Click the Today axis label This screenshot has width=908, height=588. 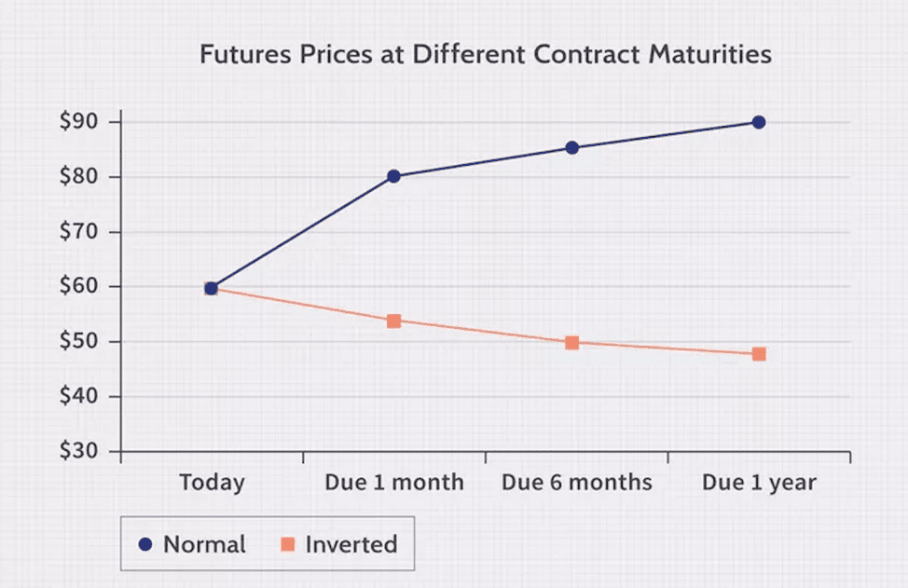212,483
